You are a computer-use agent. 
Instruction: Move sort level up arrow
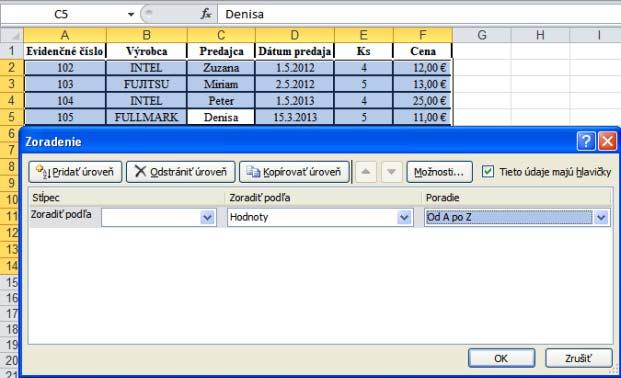(x=366, y=172)
